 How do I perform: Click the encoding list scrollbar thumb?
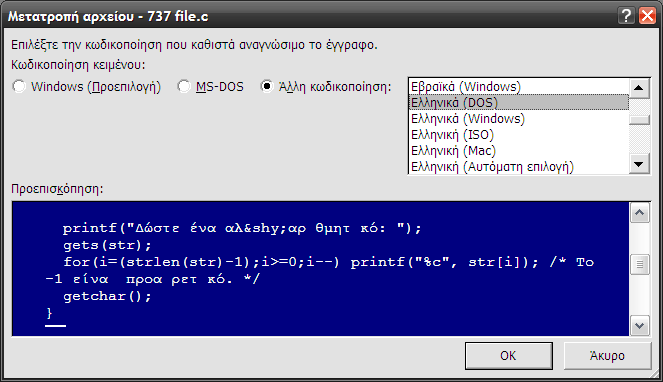coord(639,120)
